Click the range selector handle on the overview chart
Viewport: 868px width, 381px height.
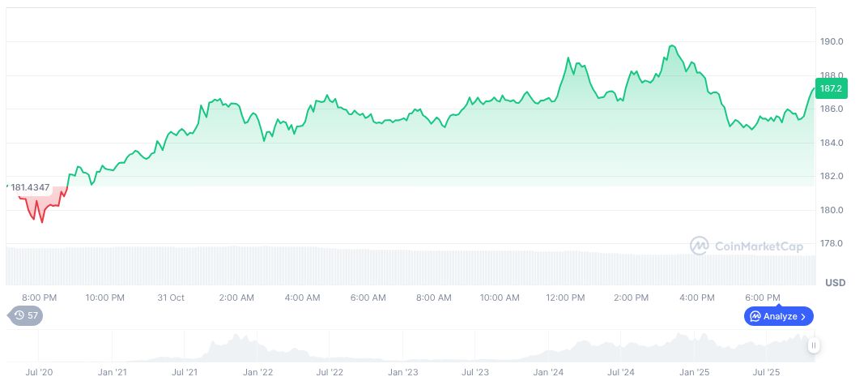[x=813, y=345]
